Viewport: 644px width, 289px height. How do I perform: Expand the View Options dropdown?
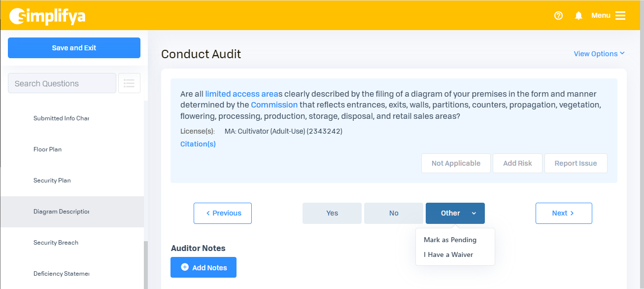click(x=599, y=54)
